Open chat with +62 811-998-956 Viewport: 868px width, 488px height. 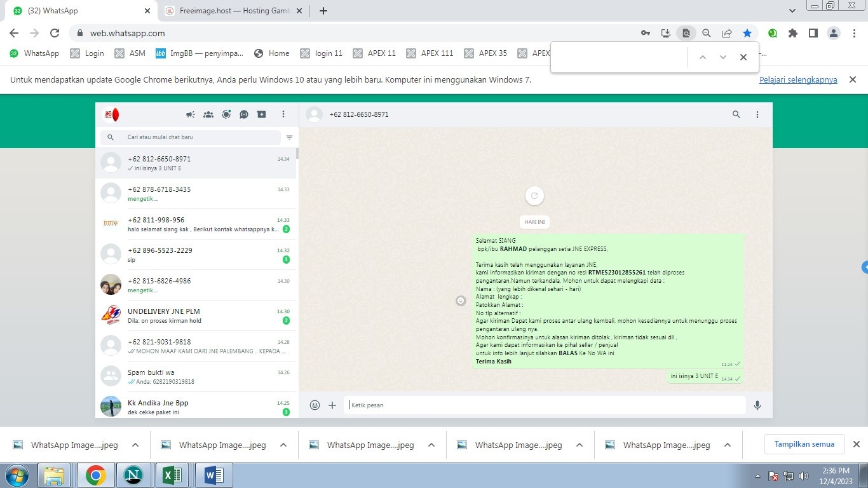coord(196,224)
